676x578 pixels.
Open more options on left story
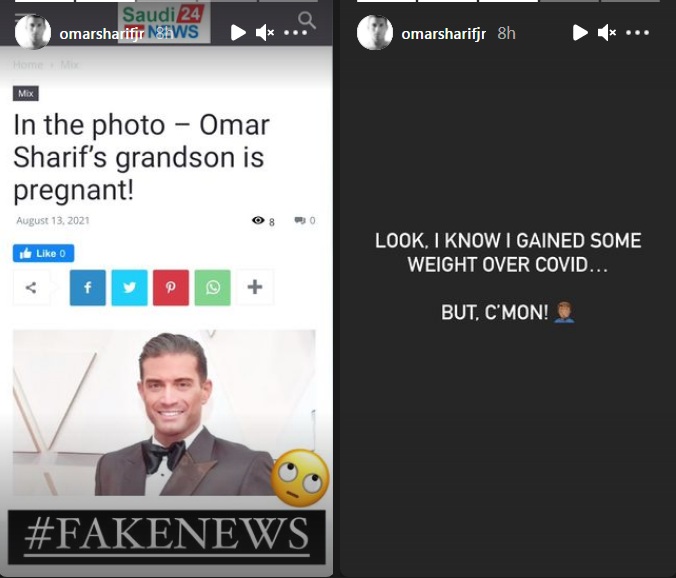[x=295, y=33]
